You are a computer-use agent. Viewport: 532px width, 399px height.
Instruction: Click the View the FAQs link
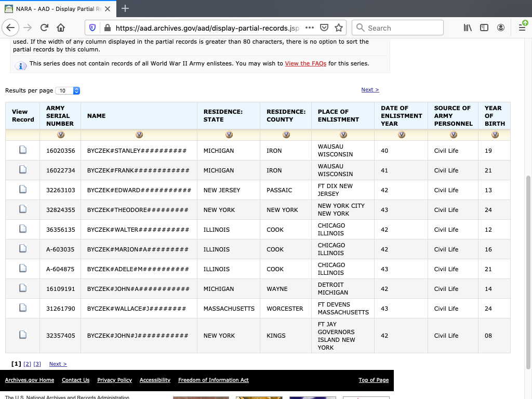pos(305,63)
